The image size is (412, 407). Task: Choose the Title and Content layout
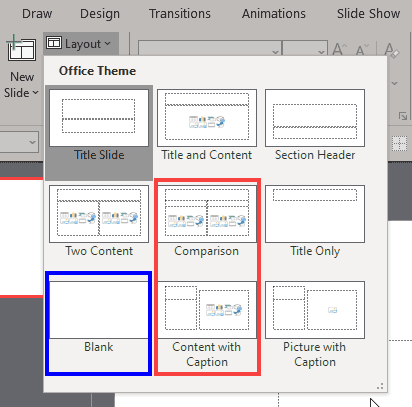click(207, 126)
